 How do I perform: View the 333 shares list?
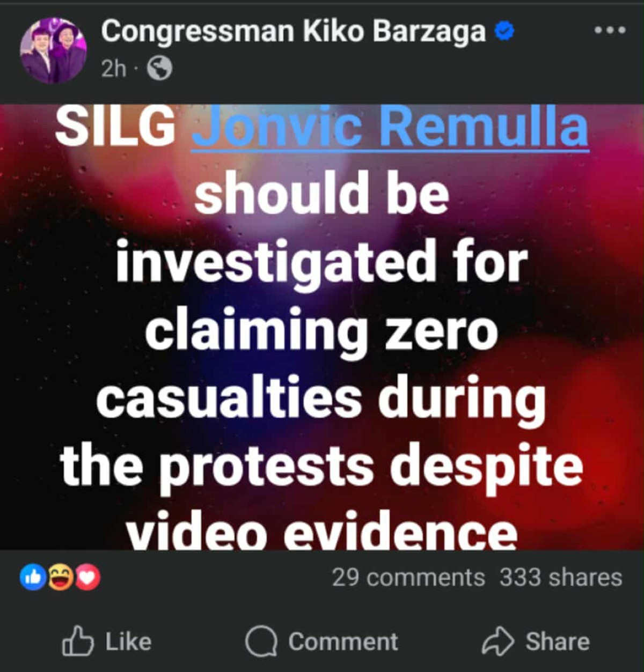click(561, 578)
